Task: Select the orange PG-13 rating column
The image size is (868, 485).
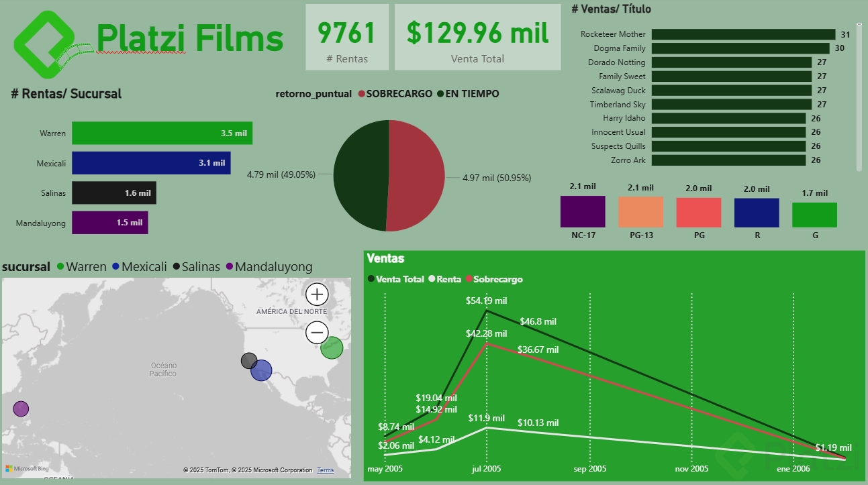Action: (x=640, y=212)
